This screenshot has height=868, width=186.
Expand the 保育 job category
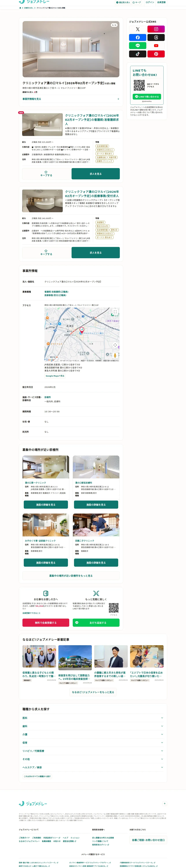click(93, 743)
